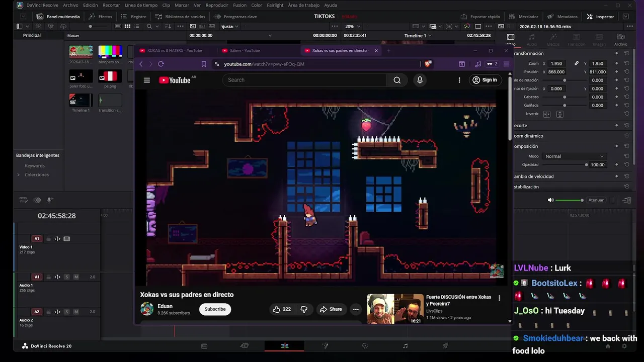Open the Ajustar viewer dropdown
Image resolution: width=644 pixels, height=362 pixels.
[230, 26]
